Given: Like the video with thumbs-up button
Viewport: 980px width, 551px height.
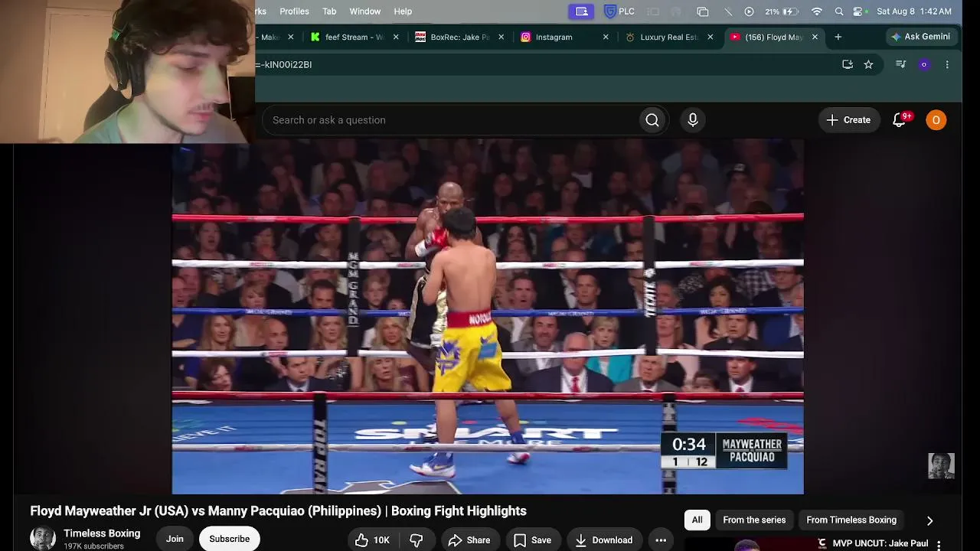Looking at the screenshot, I should coord(373,540).
